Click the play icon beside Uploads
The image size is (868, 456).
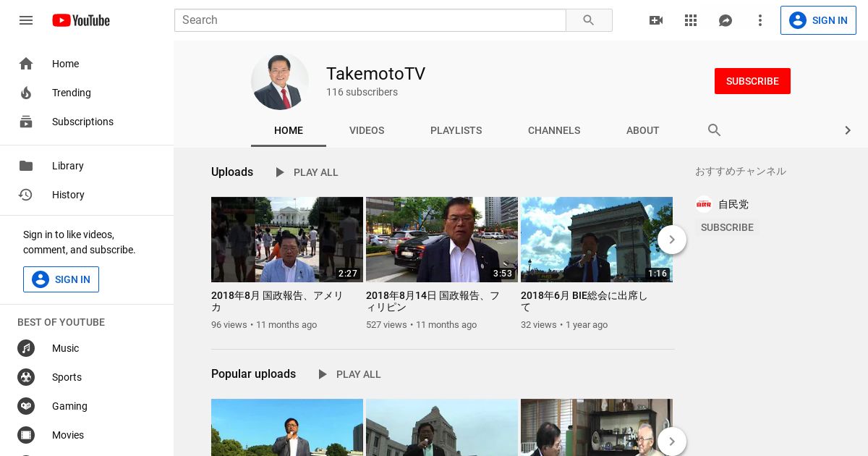click(x=279, y=172)
